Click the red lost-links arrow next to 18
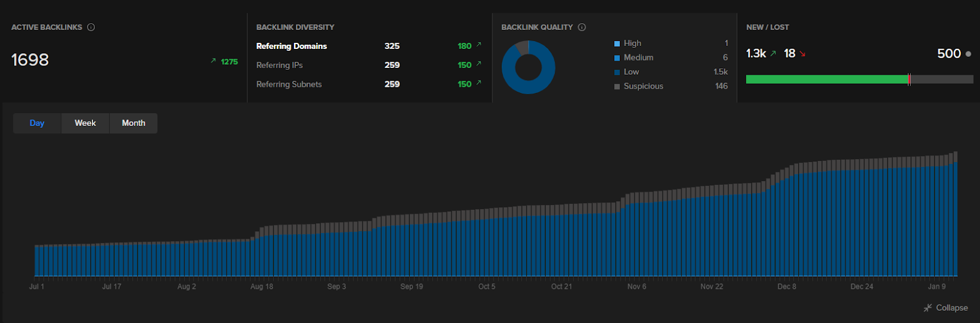980x323 pixels. tap(802, 54)
